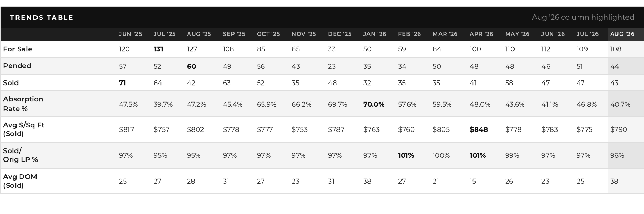Click the bold 131 For Sale value
Image resolution: width=644 pixels, height=214 pixels.
click(158, 49)
